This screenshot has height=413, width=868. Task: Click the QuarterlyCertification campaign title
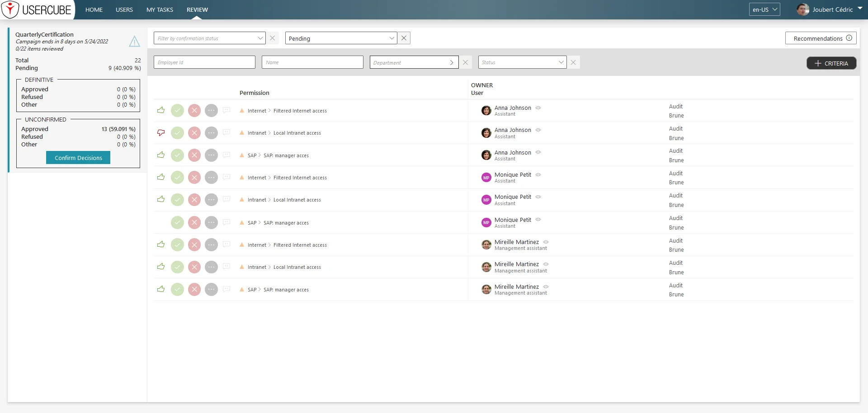[x=44, y=34]
